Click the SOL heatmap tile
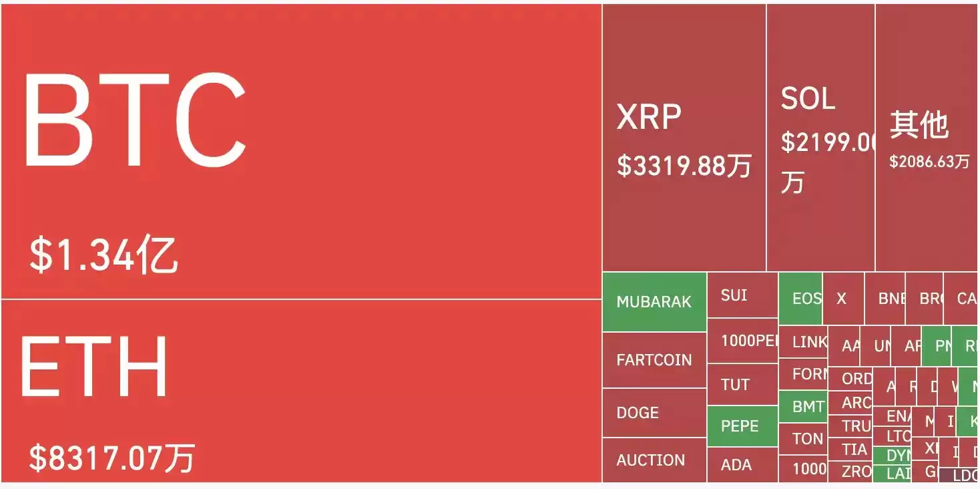 tap(820, 138)
